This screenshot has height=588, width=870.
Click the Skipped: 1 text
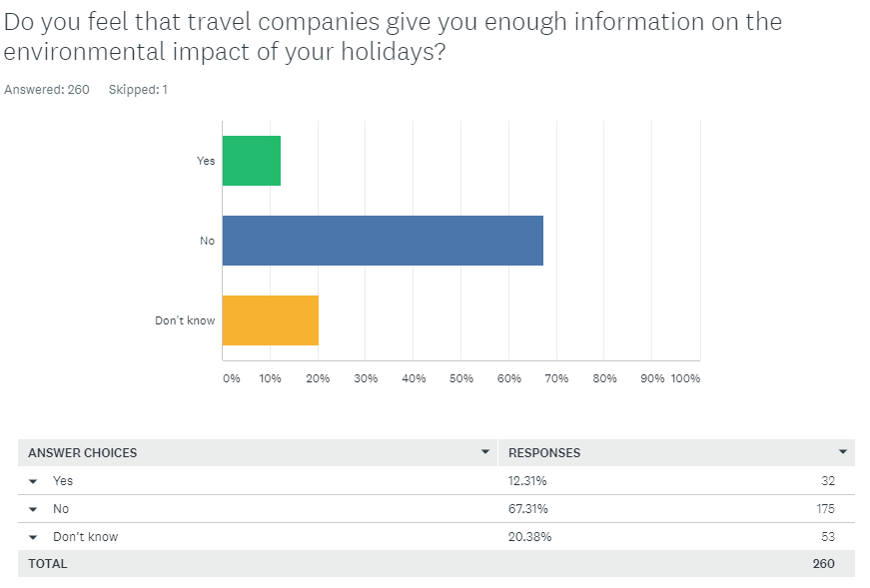click(138, 90)
